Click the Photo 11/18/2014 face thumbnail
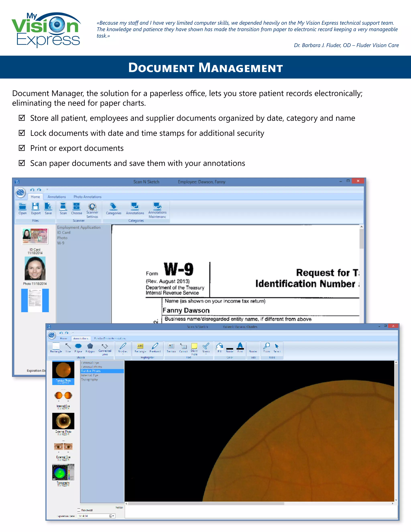This screenshot has height=532, width=411. 35,268
